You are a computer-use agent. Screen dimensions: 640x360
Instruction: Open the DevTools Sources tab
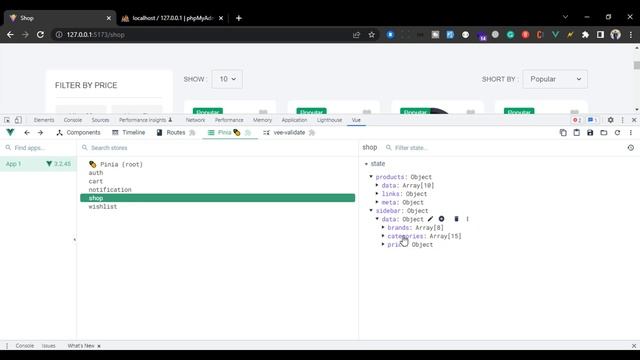[100, 120]
